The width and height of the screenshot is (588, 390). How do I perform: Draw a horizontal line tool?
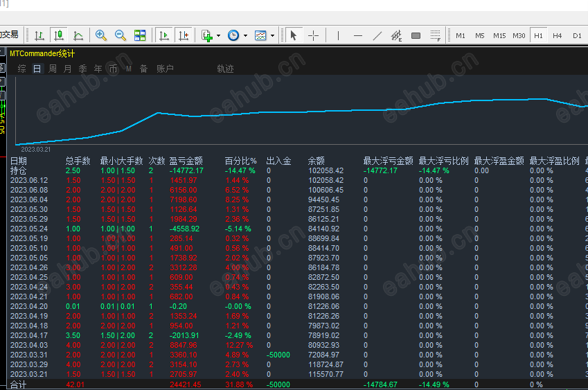click(358, 35)
